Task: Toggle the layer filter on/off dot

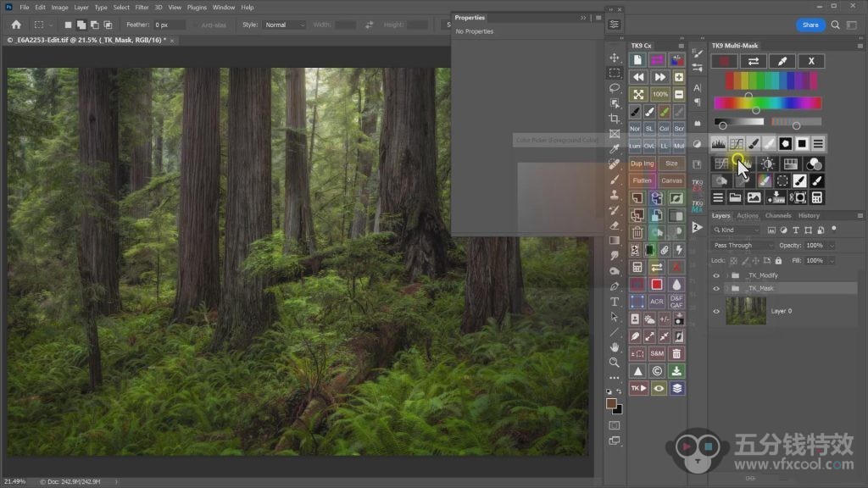Action: [x=834, y=229]
